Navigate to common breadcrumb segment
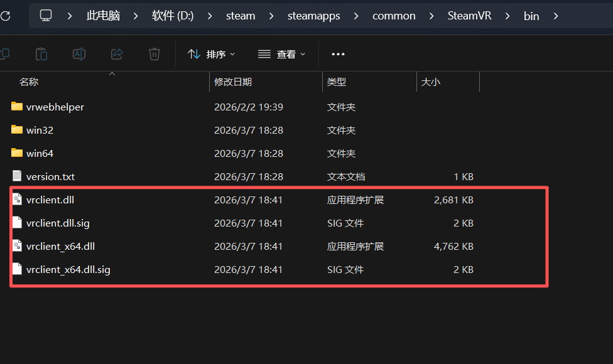613x364 pixels. [394, 16]
